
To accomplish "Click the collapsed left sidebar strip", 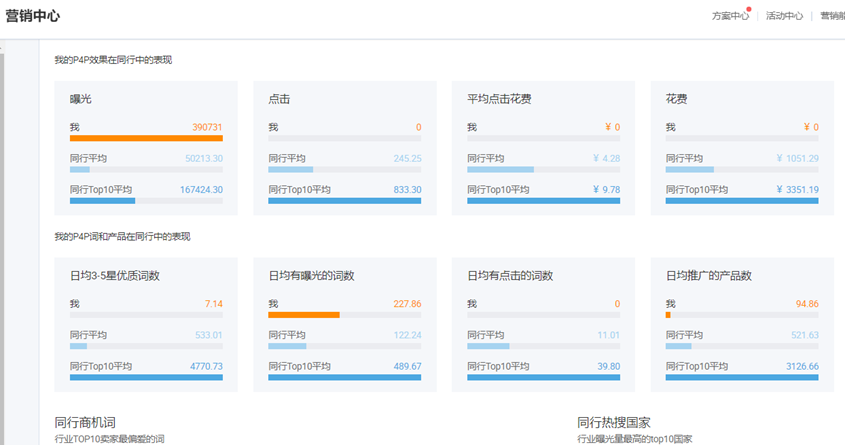I will click(x=3, y=240).
